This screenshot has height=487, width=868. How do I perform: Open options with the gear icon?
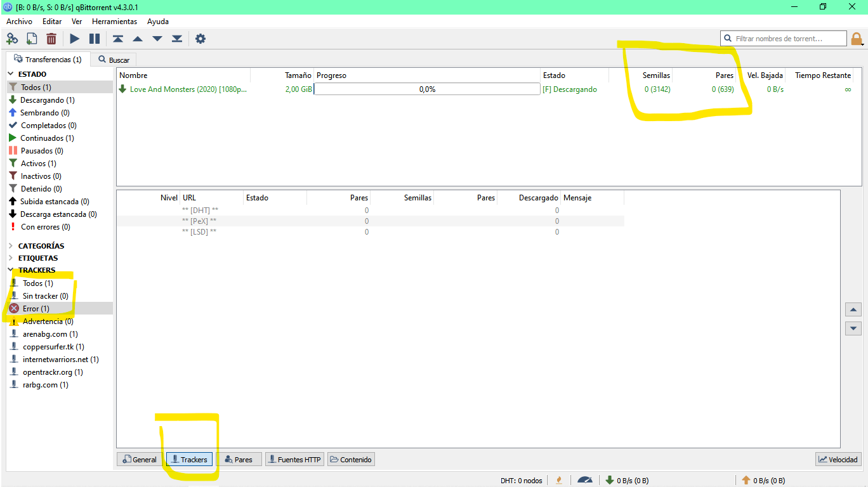point(201,39)
